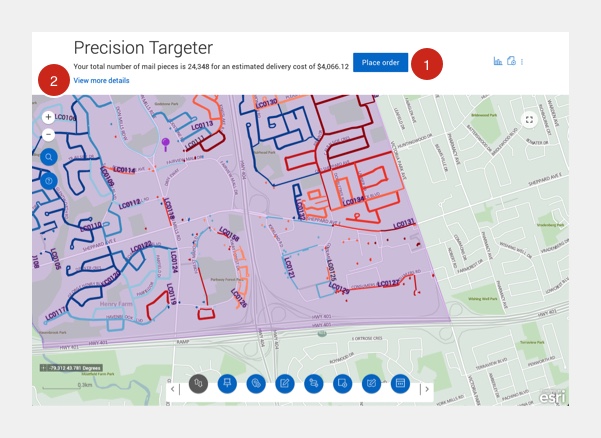Click the esri logo on the map

point(552,396)
